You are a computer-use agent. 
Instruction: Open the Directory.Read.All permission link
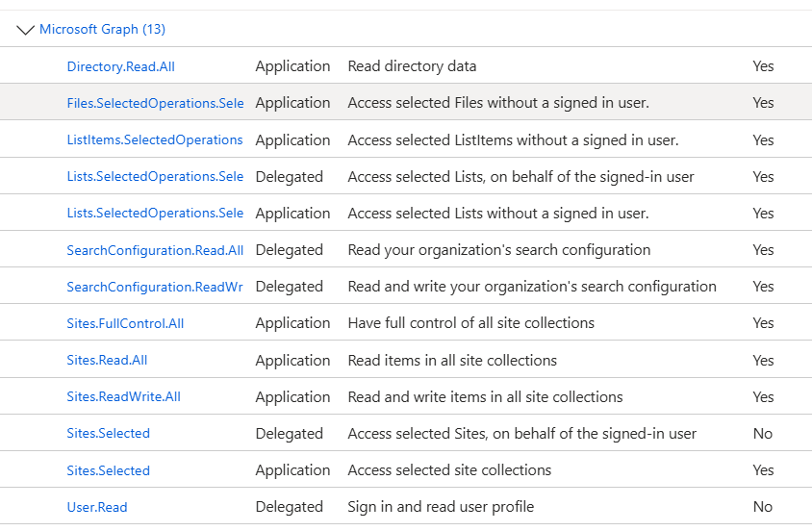pyautogui.click(x=120, y=66)
